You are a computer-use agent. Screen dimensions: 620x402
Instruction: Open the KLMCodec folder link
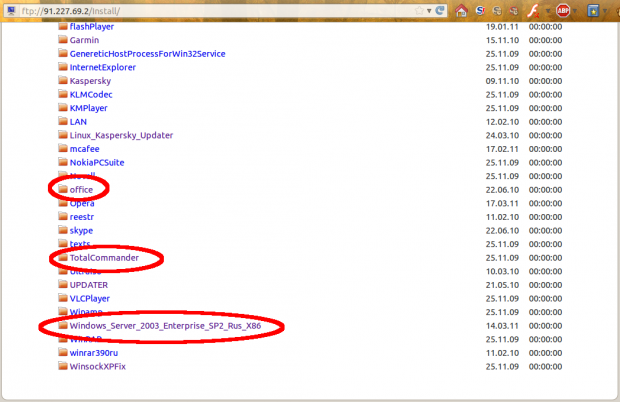(x=91, y=94)
